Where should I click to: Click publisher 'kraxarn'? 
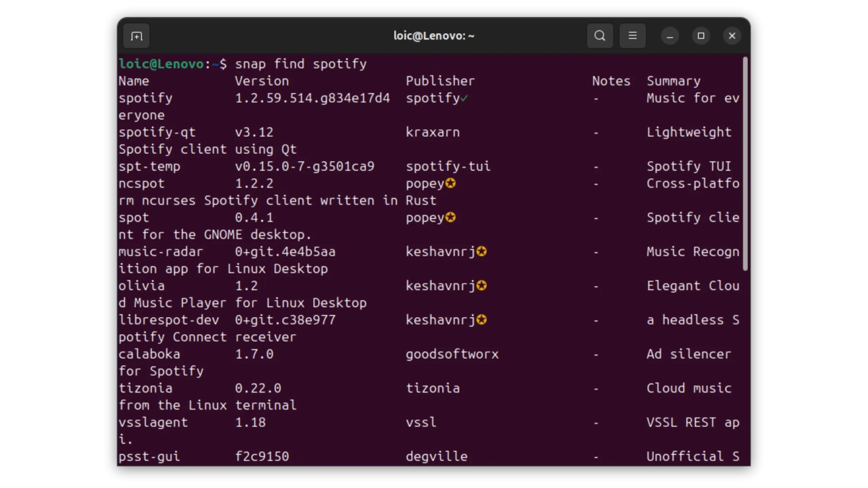(x=433, y=132)
